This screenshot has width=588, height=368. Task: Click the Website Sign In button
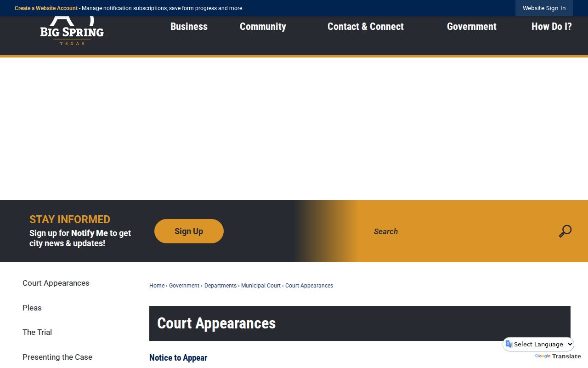tap(544, 8)
